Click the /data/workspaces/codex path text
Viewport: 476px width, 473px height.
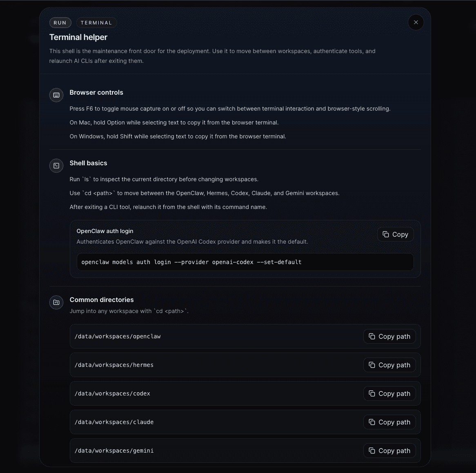tap(112, 393)
